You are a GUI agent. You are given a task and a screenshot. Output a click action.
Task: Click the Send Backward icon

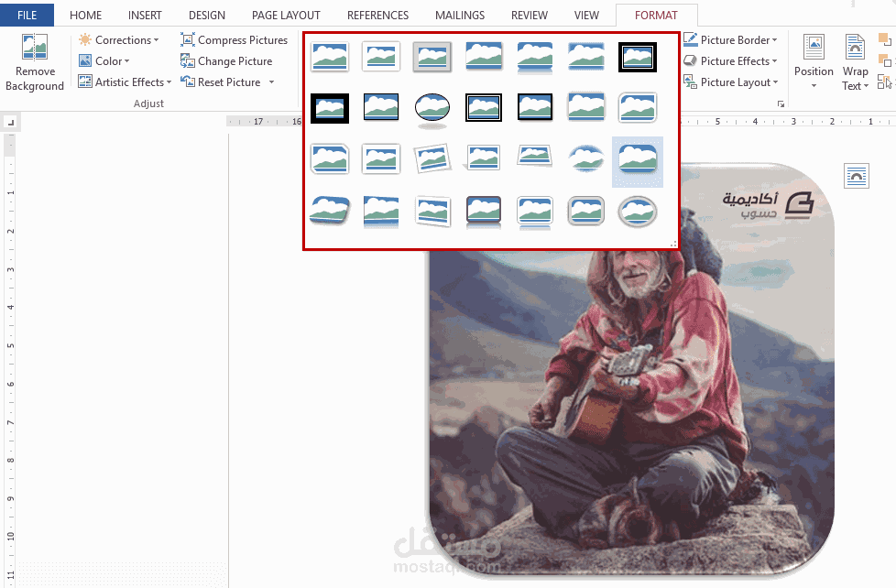coord(884,60)
